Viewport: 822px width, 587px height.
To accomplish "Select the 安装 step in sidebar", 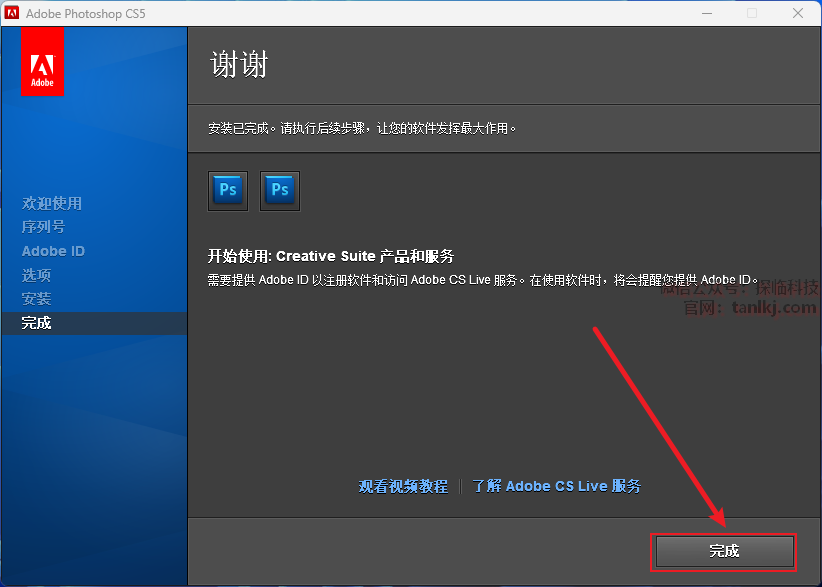I will pos(36,299).
